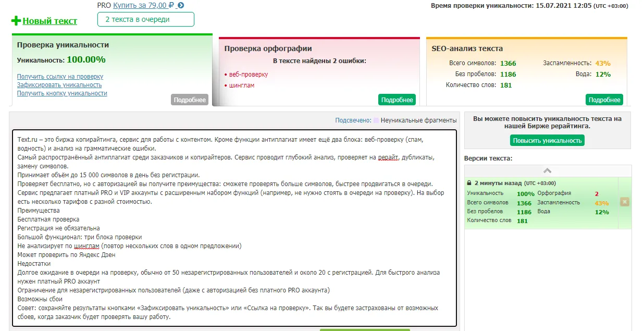
Task: Click the underlined word рерайт in the text
Action: (x=388, y=157)
